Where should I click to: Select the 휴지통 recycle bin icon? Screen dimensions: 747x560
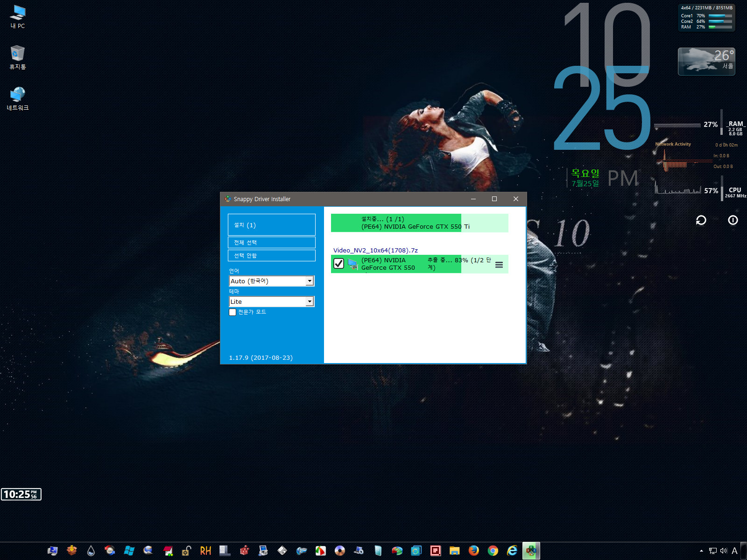click(18, 57)
